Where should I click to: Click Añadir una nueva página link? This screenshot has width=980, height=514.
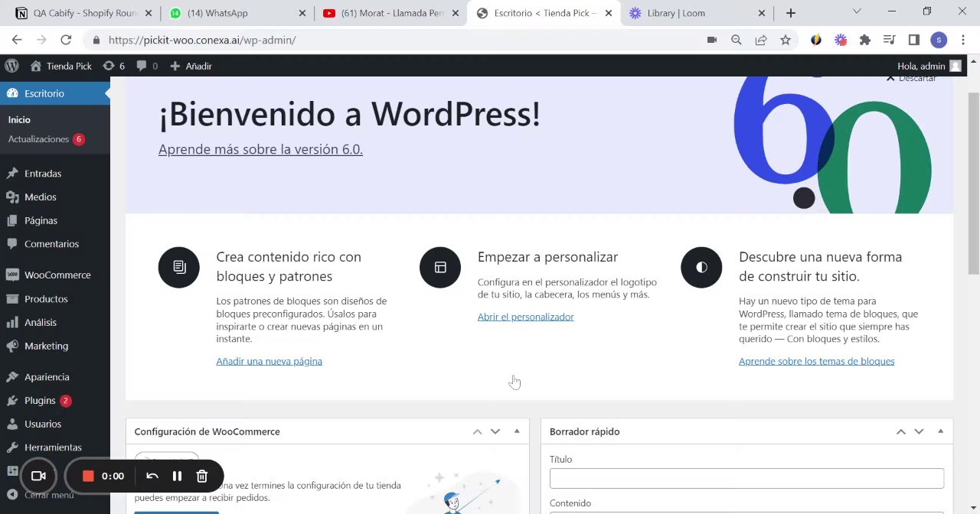pyautogui.click(x=269, y=361)
